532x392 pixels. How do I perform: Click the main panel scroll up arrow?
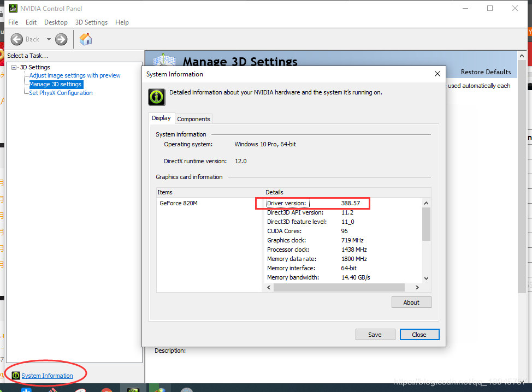pos(522,56)
